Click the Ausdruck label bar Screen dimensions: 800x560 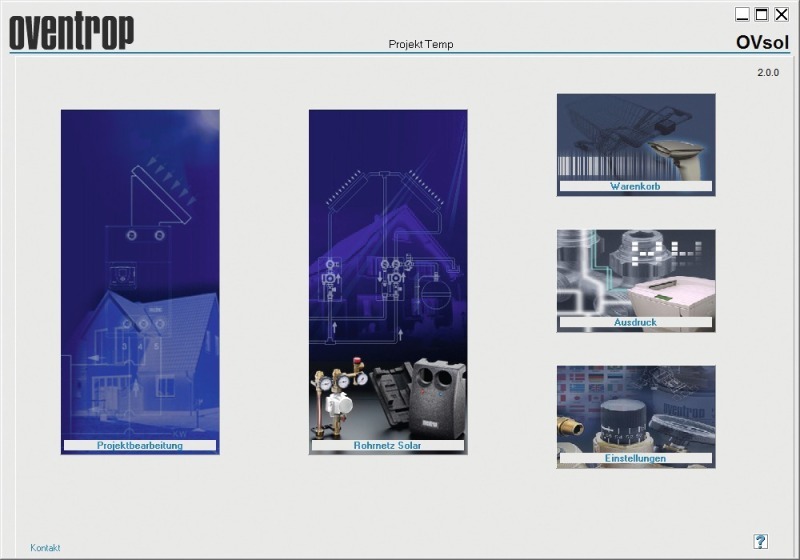[635, 322]
